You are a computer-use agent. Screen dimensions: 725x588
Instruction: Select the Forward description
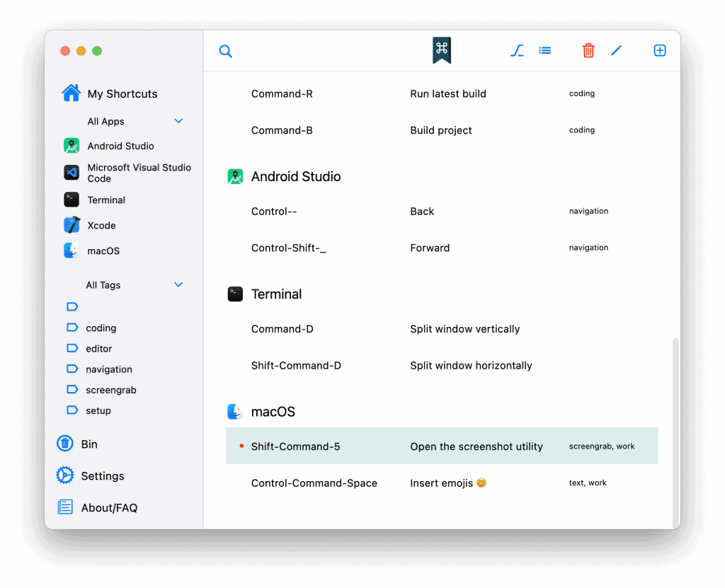pos(430,248)
